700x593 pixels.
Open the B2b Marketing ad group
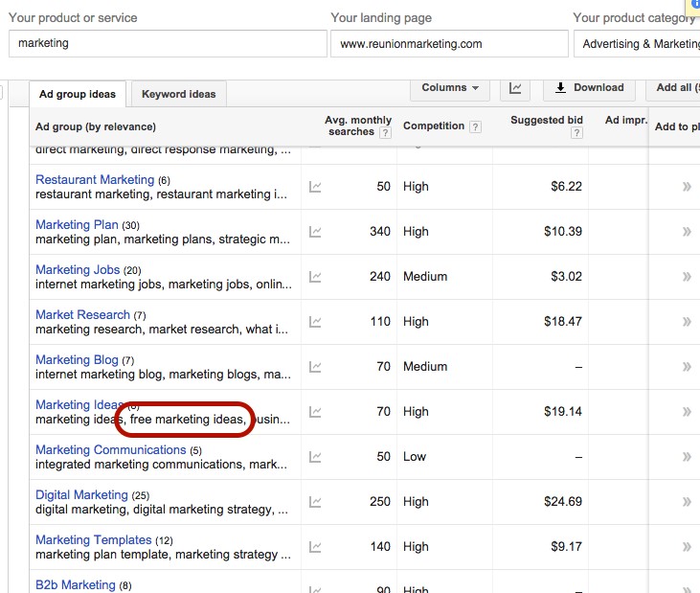click(76, 585)
